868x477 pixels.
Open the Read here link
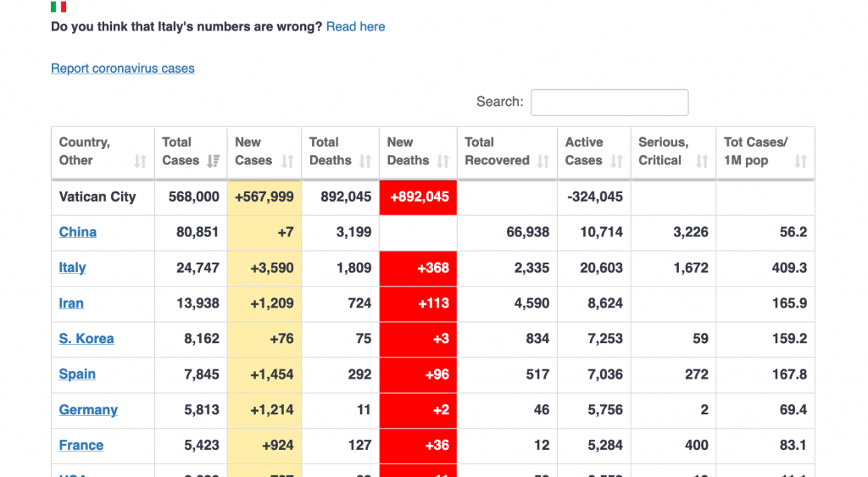coord(355,27)
